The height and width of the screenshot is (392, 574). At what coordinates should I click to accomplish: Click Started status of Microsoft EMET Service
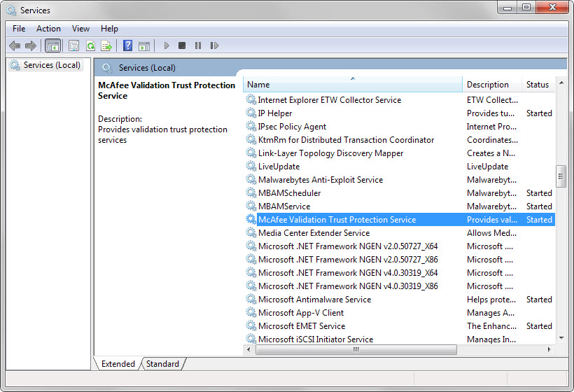[x=539, y=325]
